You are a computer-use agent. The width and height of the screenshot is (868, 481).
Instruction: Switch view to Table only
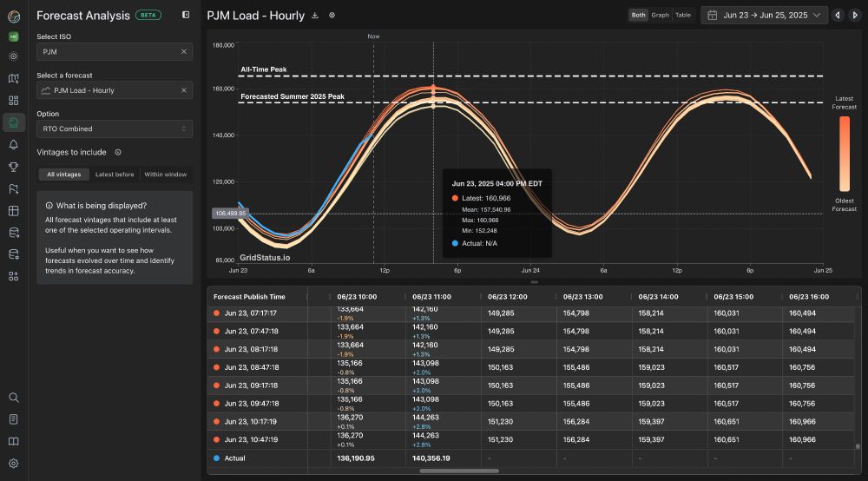(682, 15)
